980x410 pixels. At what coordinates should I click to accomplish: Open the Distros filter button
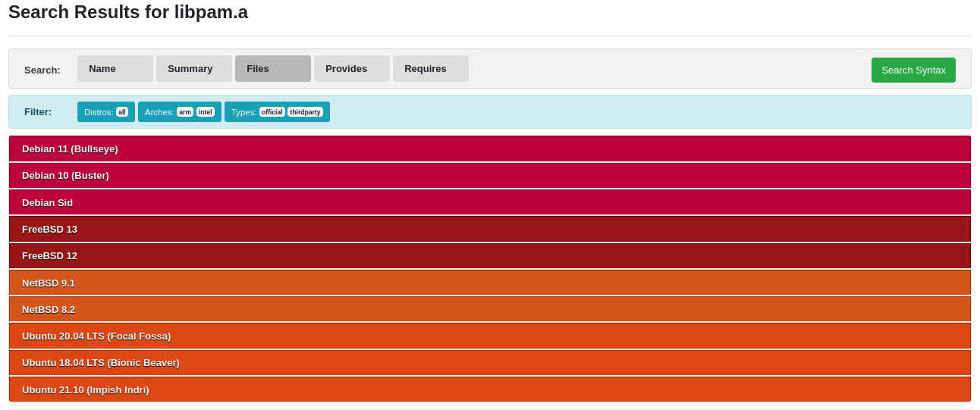point(106,111)
